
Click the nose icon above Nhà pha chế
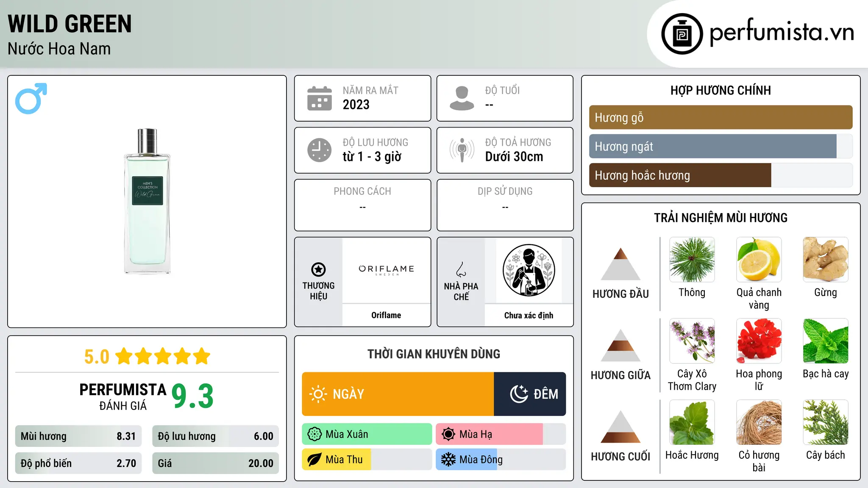click(461, 269)
